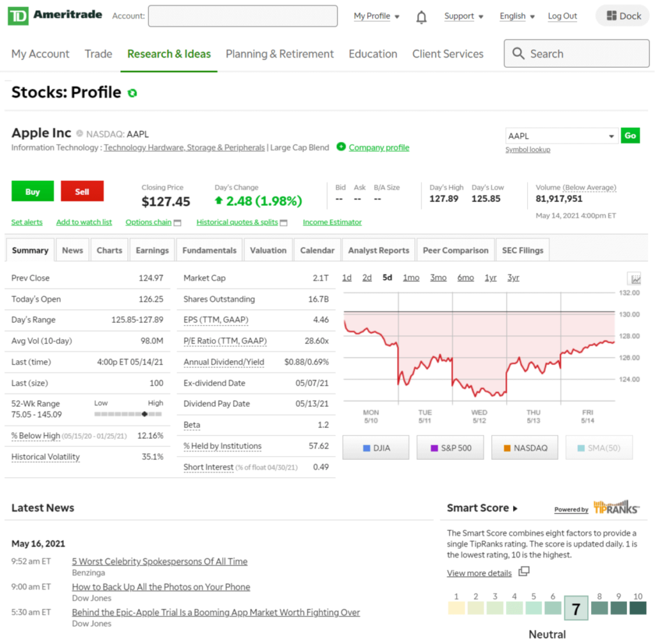Screen dimensions: 655x644
Task: Toggle the SMA(50) overlay
Action: point(599,448)
